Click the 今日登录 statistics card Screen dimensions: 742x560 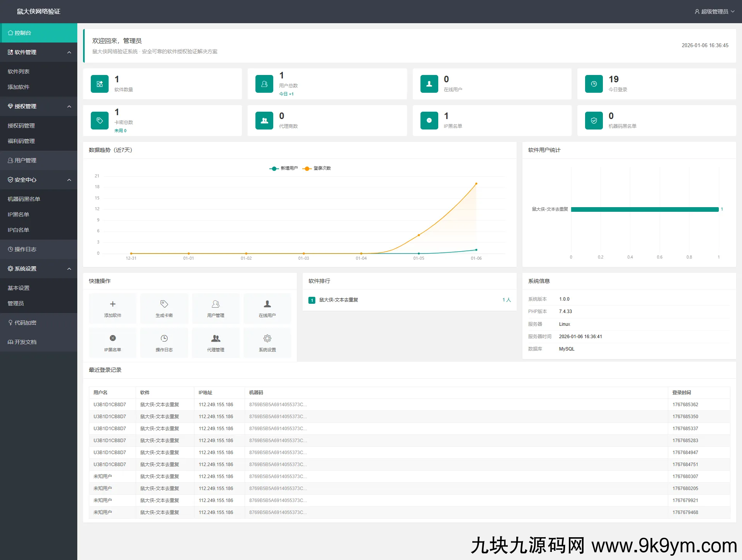tap(656, 84)
